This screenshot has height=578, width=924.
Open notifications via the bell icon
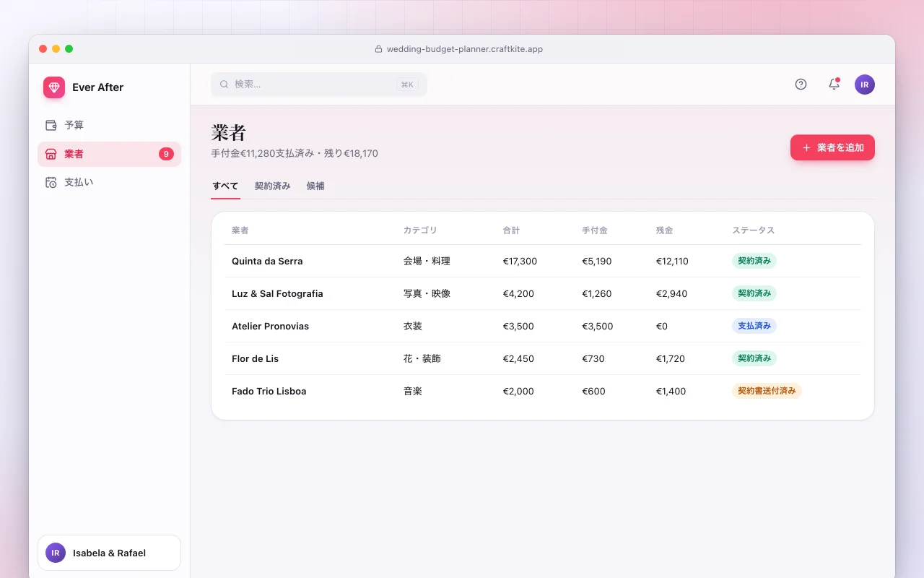[834, 85]
